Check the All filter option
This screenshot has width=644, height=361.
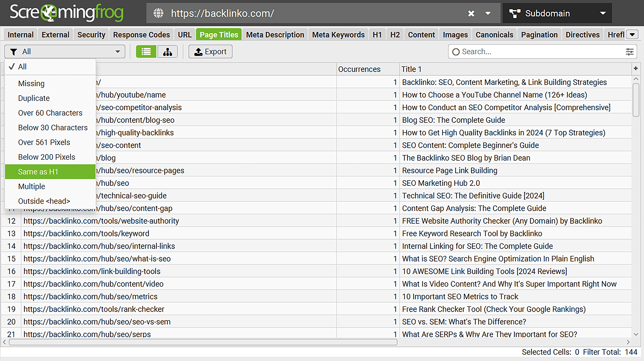pos(23,66)
